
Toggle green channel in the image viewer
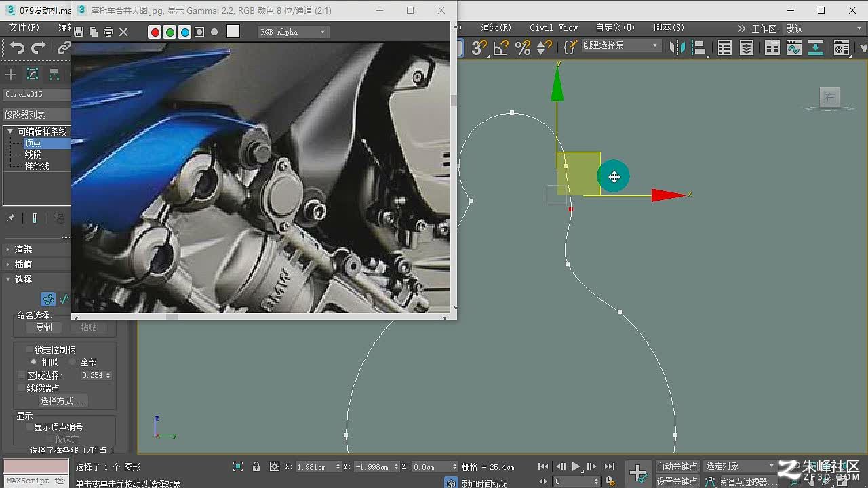(x=170, y=32)
